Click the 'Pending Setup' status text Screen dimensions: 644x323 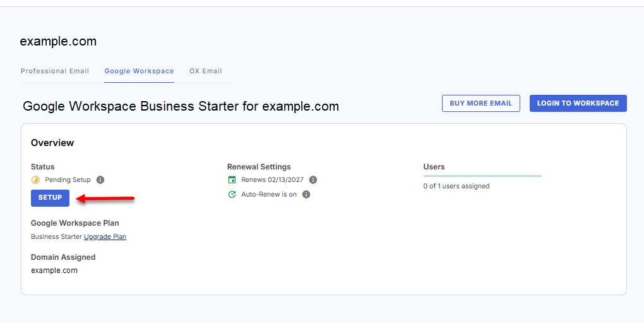click(x=68, y=180)
